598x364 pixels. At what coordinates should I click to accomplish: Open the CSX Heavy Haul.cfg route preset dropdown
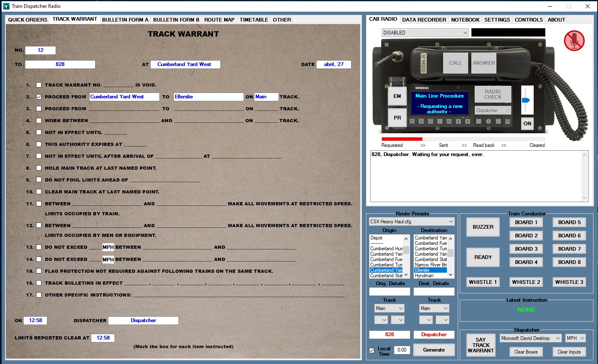pyautogui.click(x=412, y=222)
